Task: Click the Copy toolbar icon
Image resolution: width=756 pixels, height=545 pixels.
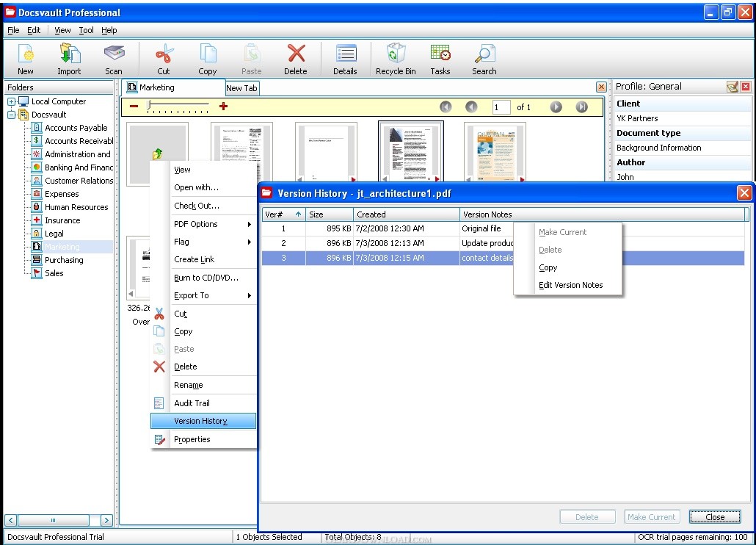Action: (x=207, y=59)
